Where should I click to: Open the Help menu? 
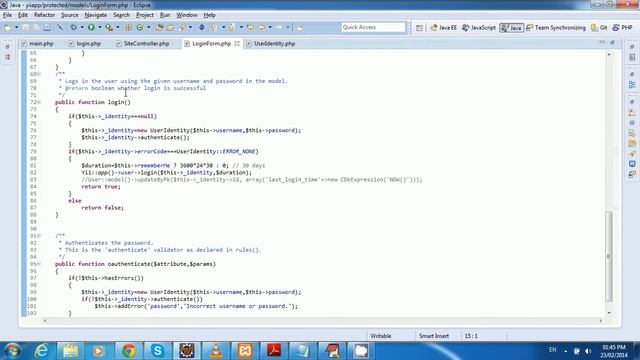click(x=209, y=15)
